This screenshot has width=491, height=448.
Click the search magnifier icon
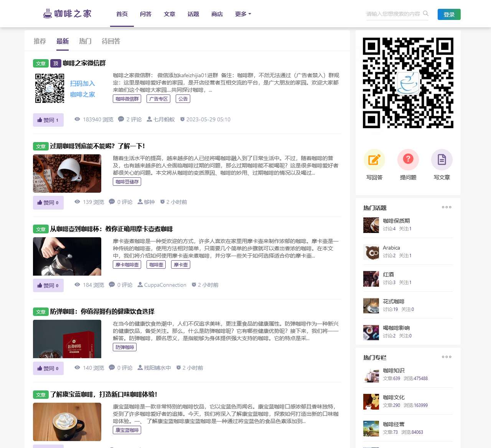pyautogui.click(x=425, y=13)
